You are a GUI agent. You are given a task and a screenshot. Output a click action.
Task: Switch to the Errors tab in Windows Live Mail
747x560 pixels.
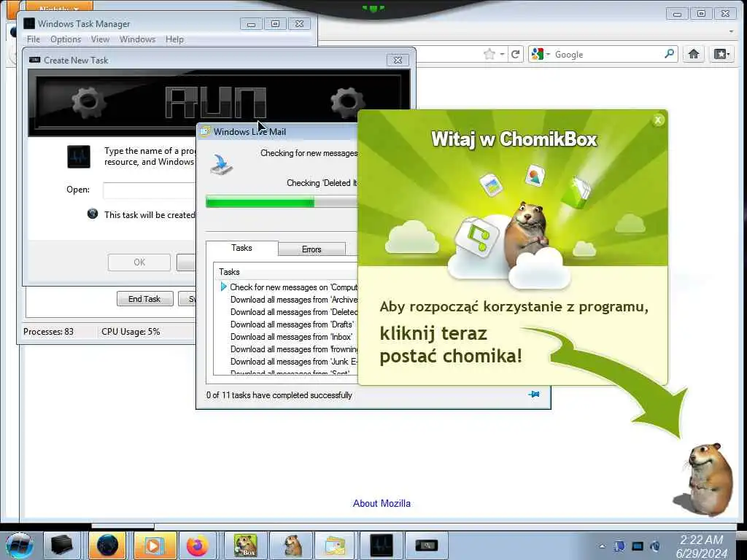[311, 249]
